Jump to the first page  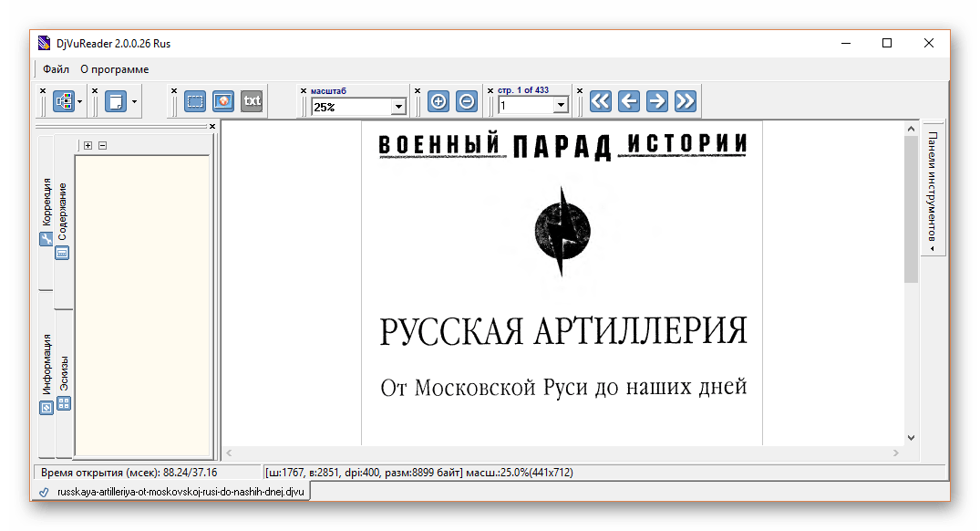600,101
